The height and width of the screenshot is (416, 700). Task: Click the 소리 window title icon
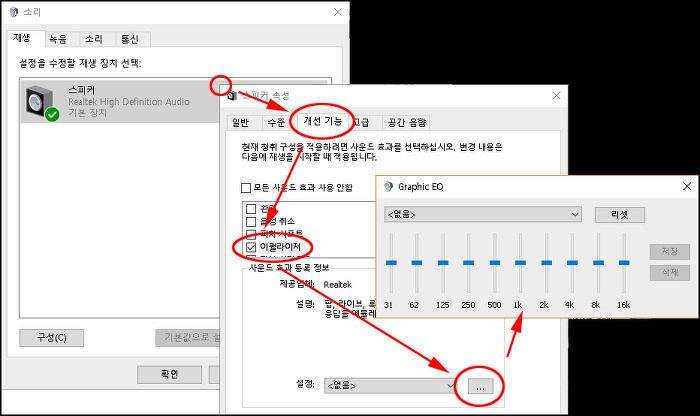pyautogui.click(x=13, y=12)
